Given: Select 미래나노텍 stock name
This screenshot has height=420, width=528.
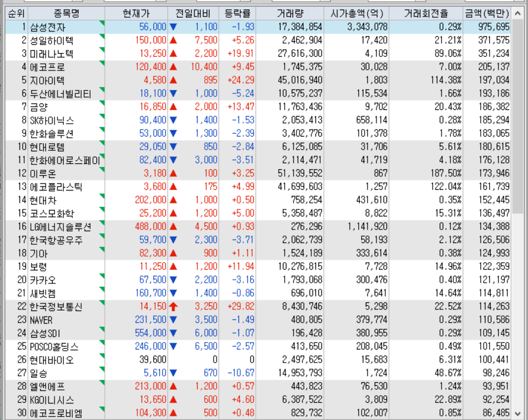Looking at the screenshot, I should [x=51, y=53].
